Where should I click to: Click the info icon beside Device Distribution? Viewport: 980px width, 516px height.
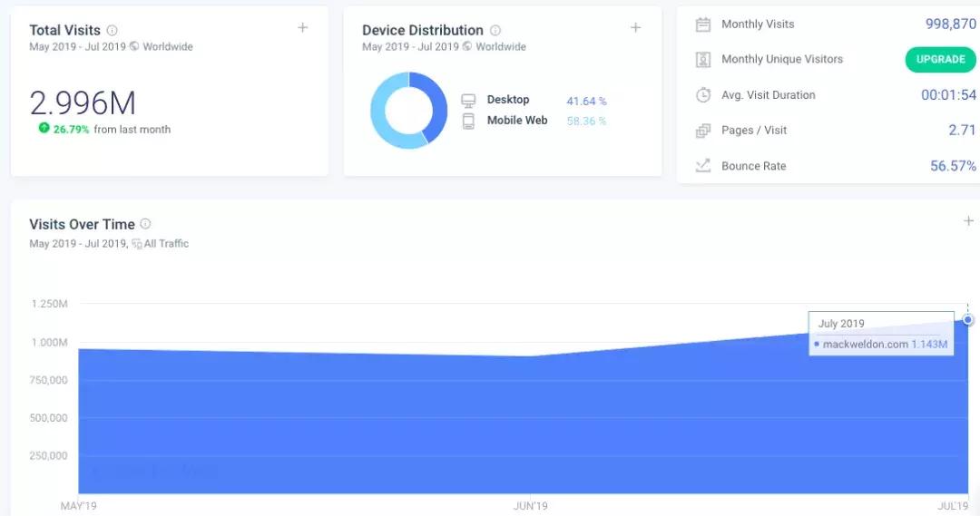click(x=495, y=31)
